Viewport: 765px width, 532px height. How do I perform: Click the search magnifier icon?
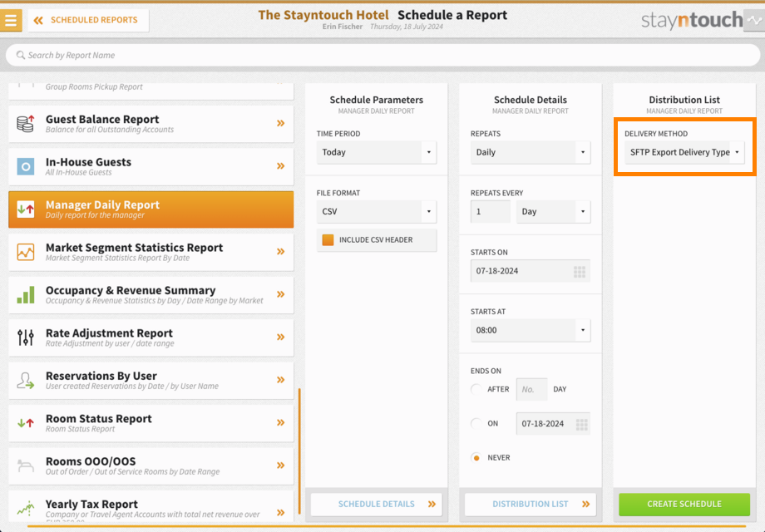(21, 55)
